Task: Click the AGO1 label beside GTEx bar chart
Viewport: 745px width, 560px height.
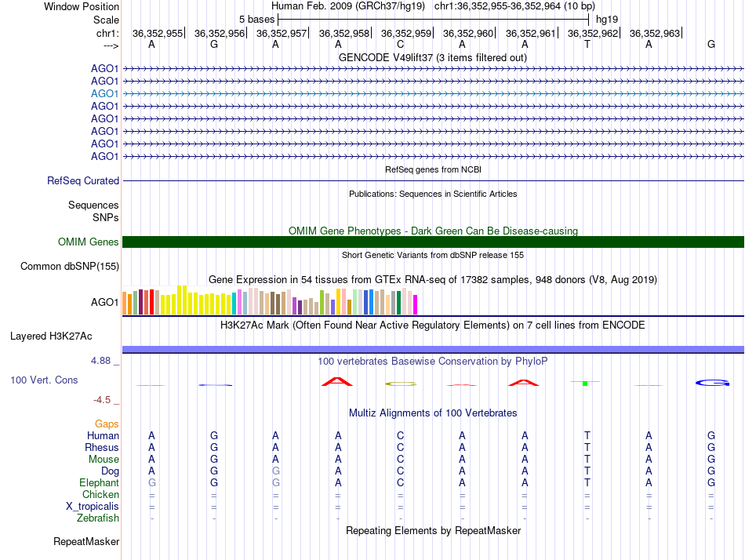Action: pyautogui.click(x=104, y=302)
